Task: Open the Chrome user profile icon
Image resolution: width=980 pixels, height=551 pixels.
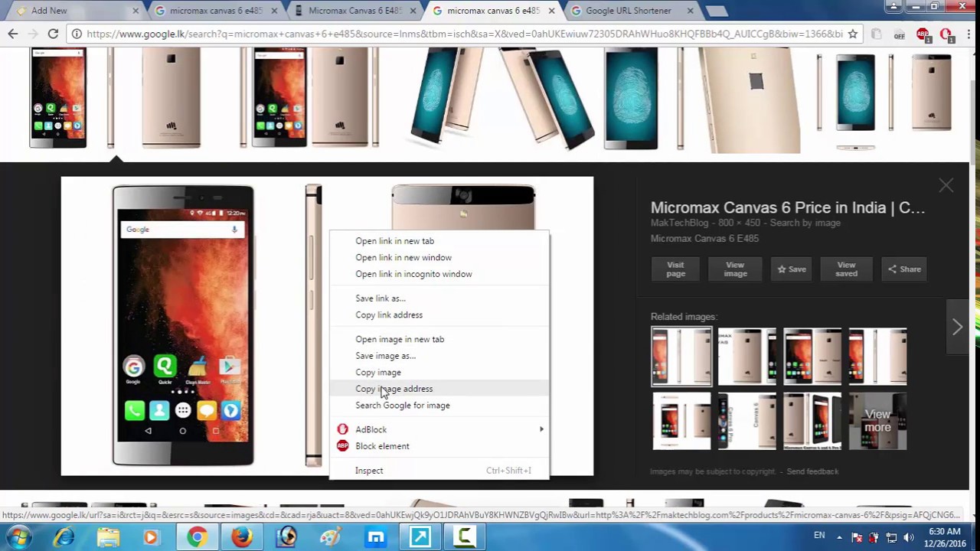Action: [x=893, y=7]
